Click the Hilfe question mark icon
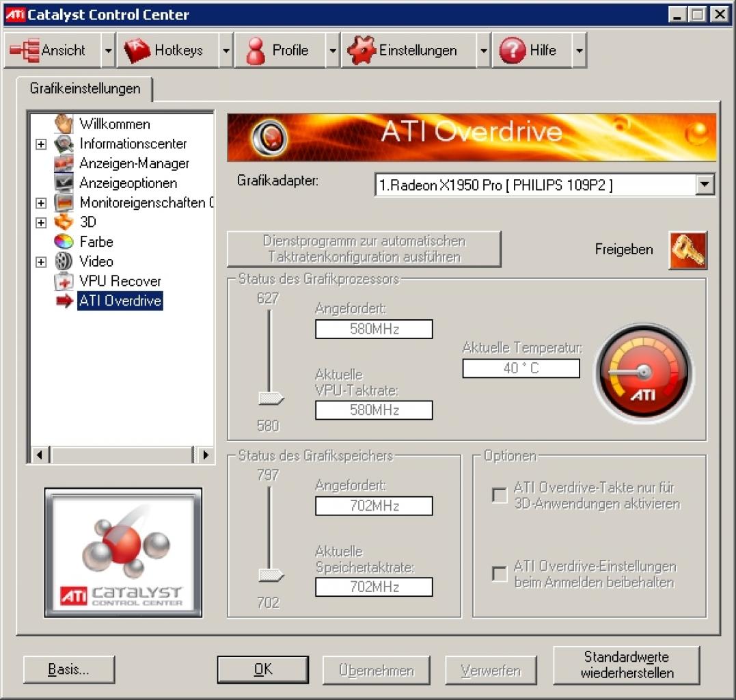The width and height of the screenshot is (736, 700). point(512,50)
